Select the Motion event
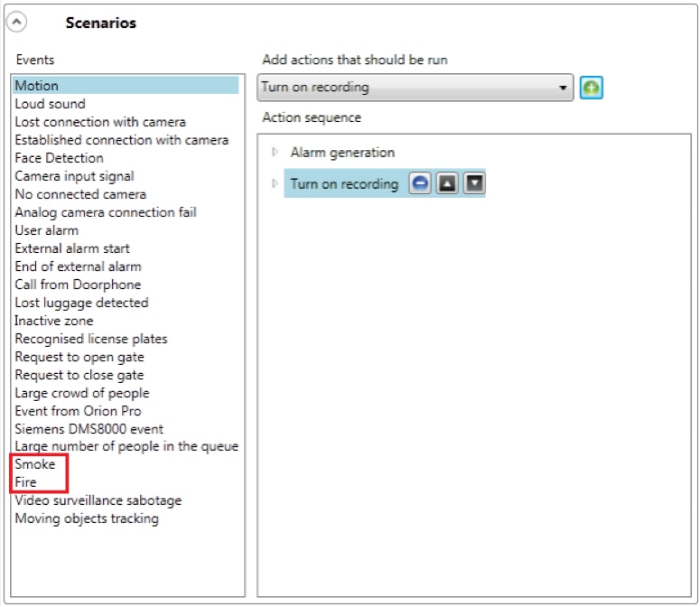 pos(37,86)
